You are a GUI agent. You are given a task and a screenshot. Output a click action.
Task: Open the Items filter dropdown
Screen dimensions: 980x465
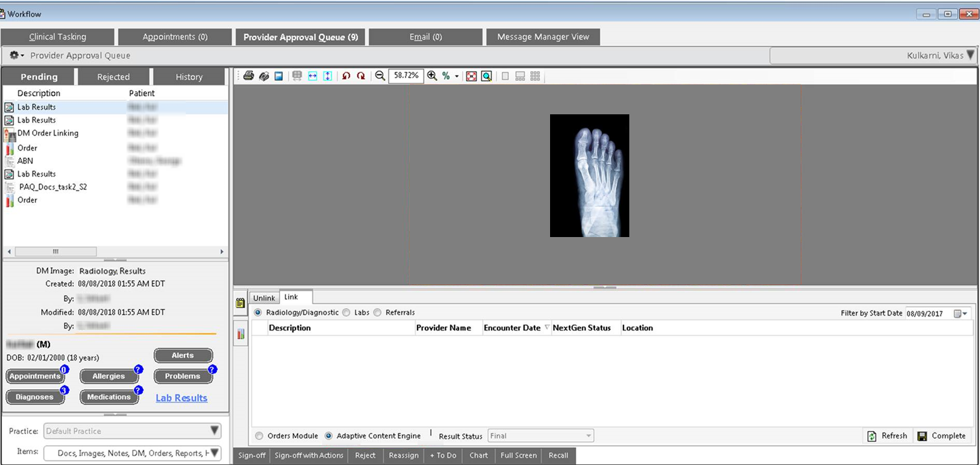214,453
